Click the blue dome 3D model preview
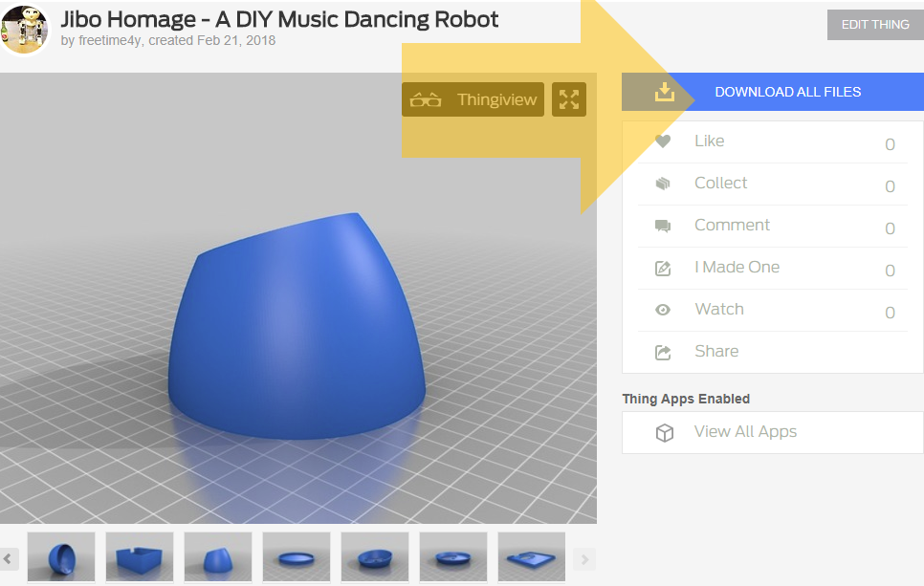This screenshot has height=586, width=924. [x=297, y=327]
